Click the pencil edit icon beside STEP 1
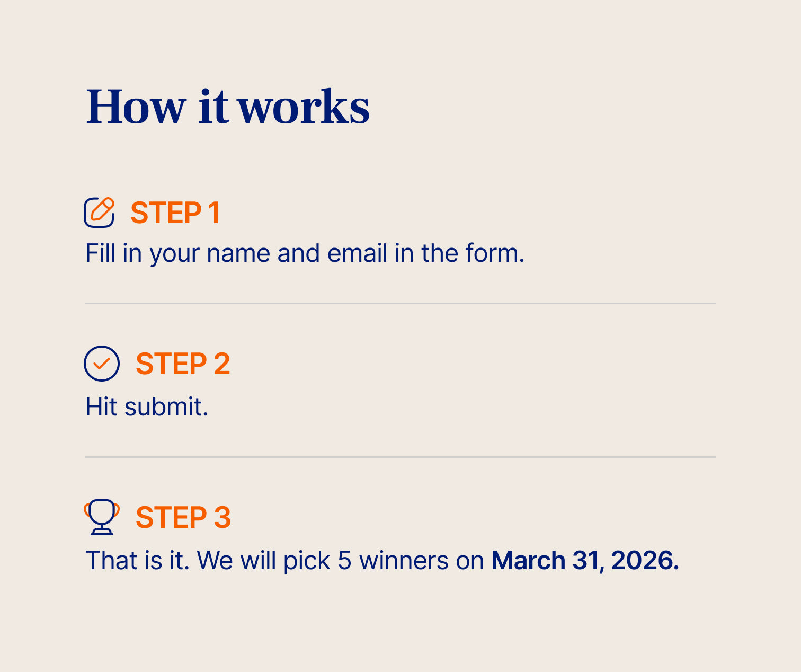 (x=99, y=213)
